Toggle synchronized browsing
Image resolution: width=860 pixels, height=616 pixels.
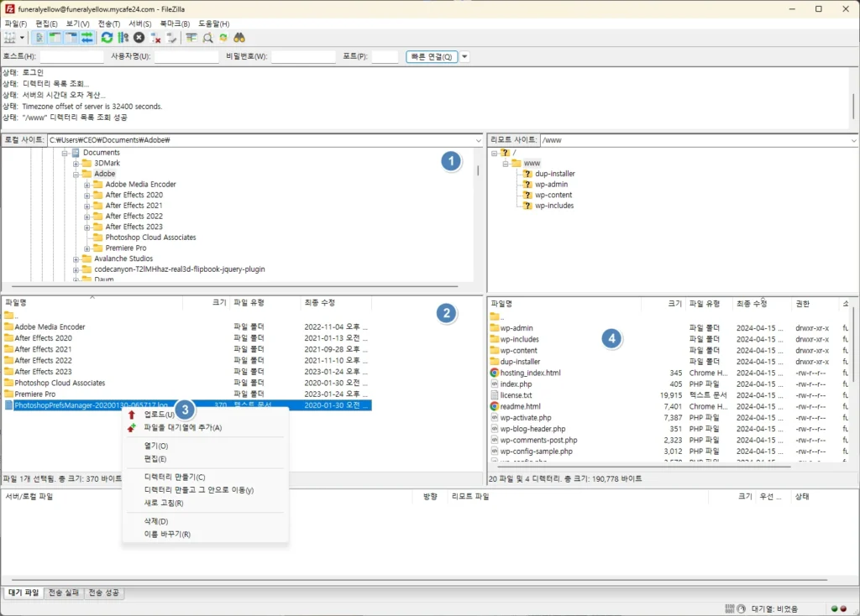pyautogui.click(x=223, y=38)
